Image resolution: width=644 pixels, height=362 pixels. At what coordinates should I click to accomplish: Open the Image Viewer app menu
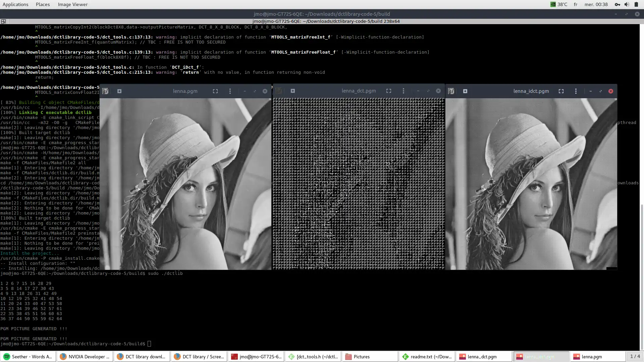coord(72,4)
